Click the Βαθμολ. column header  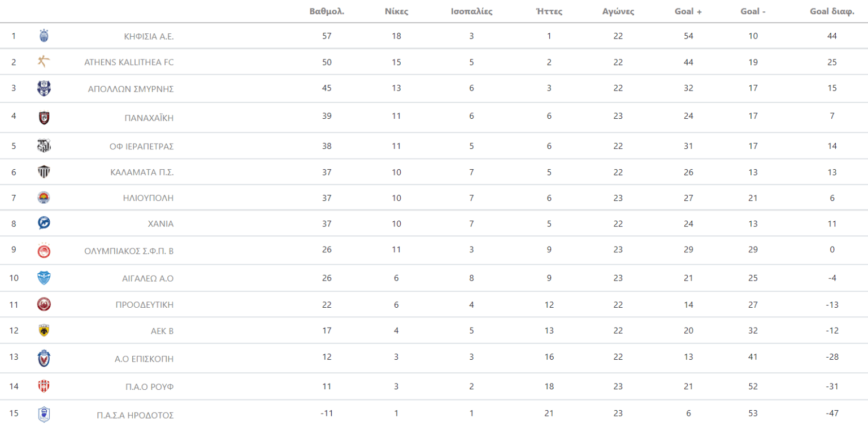tap(327, 11)
